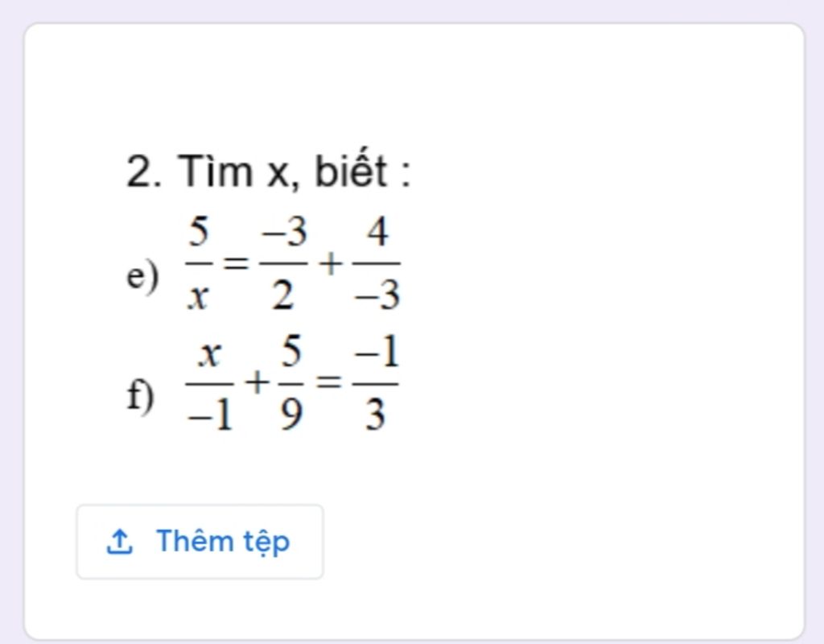Image resolution: width=824 pixels, height=644 pixels.
Task: Click the letter x in the question title
Action: coord(278,174)
